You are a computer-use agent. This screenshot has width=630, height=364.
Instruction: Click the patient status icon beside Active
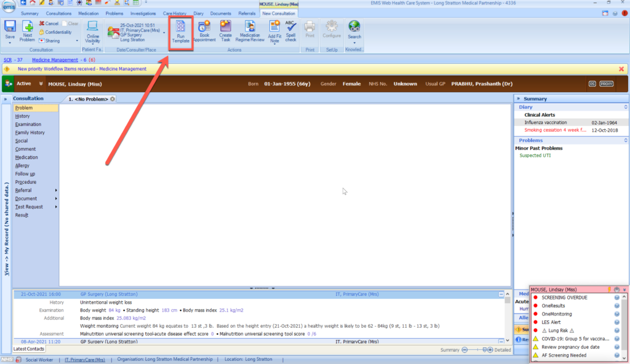tap(8, 84)
